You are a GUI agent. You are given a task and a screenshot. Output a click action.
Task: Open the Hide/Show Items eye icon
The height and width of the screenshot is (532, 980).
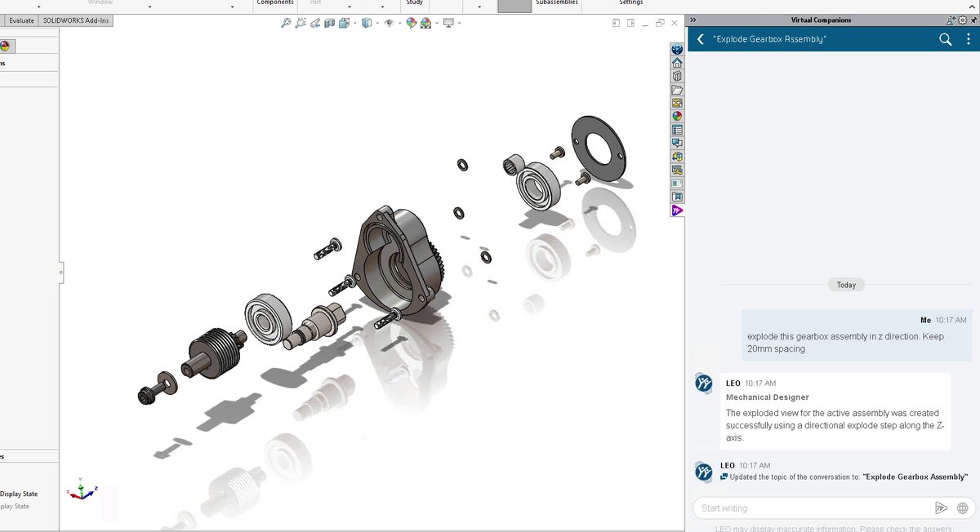[389, 23]
